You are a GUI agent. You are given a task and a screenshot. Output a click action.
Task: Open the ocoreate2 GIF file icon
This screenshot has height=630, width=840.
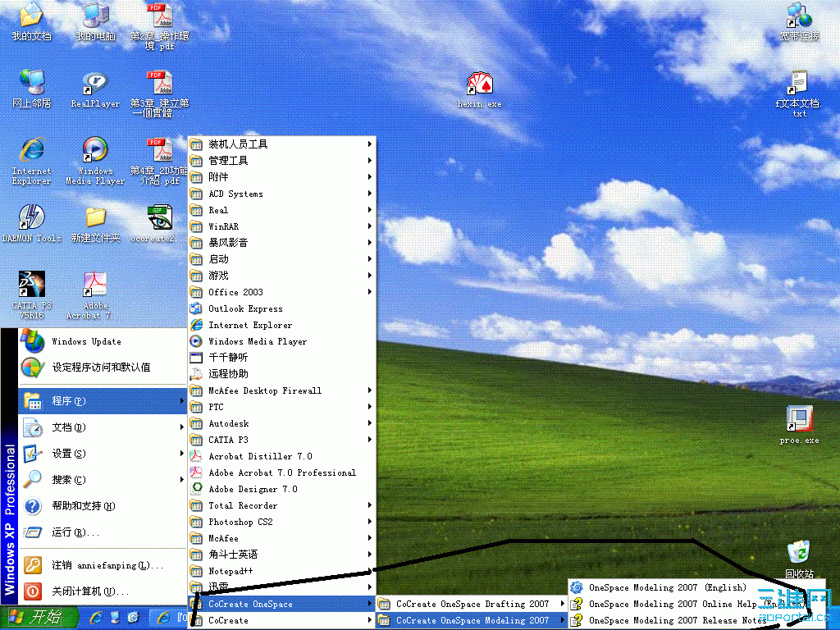point(160,223)
